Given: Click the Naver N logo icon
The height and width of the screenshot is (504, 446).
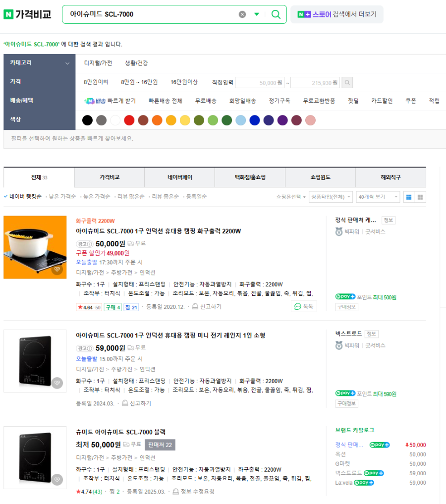Looking at the screenshot, I should (x=8, y=14).
